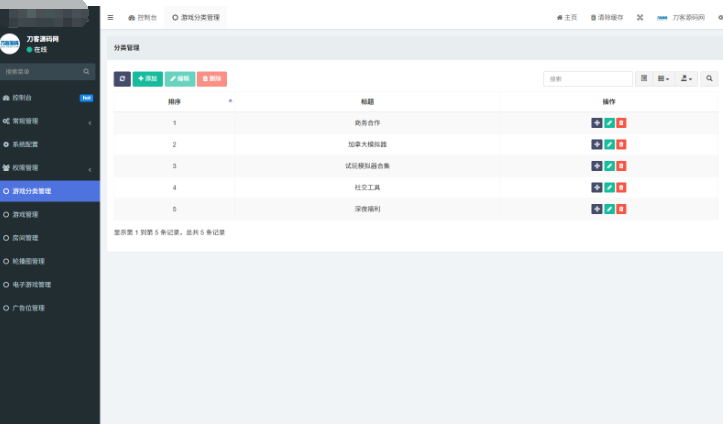Toggle the sidebar hamburger menu icon
The height and width of the screenshot is (426, 723).
click(110, 17)
